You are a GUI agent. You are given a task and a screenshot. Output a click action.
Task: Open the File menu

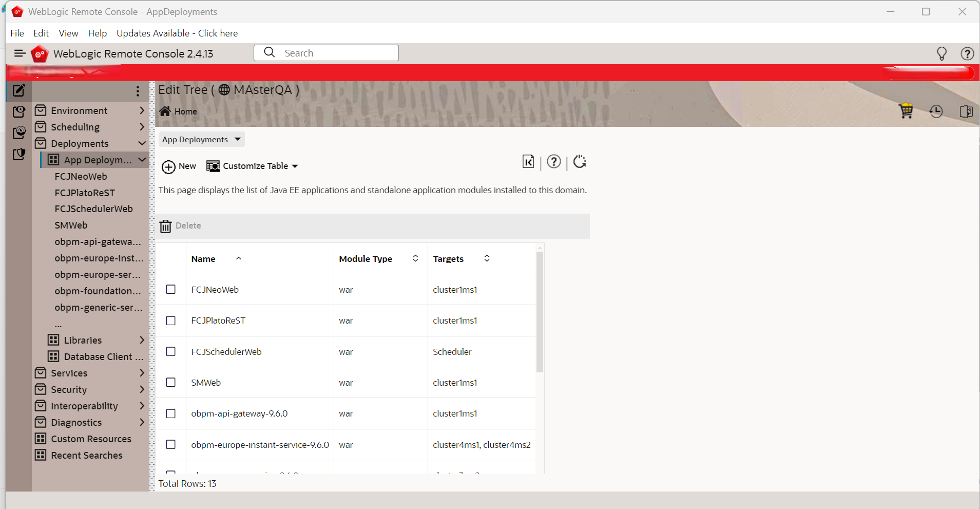point(17,33)
